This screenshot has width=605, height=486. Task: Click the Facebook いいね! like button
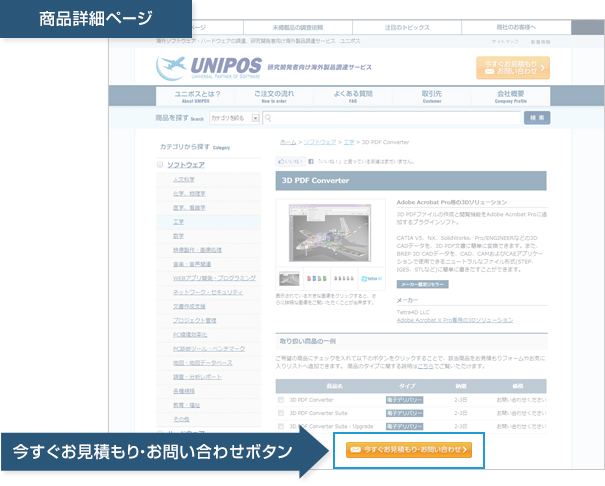tap(291, 161)
